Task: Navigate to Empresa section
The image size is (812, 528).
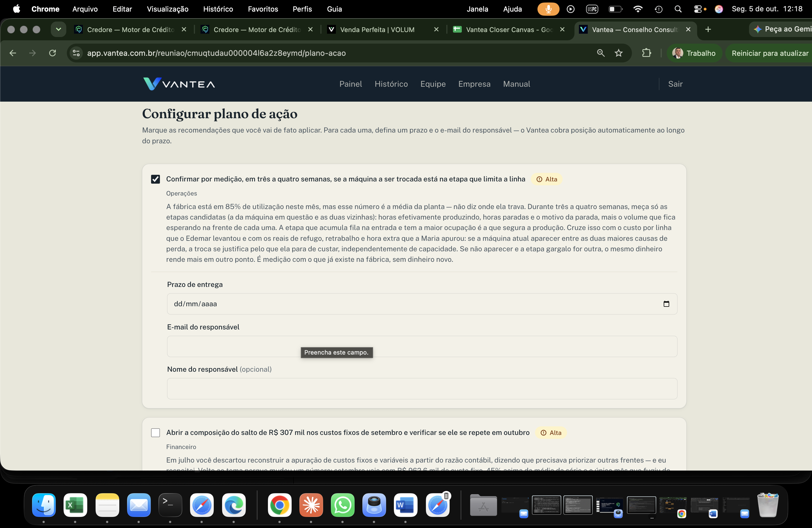Action: coord(474,84)
